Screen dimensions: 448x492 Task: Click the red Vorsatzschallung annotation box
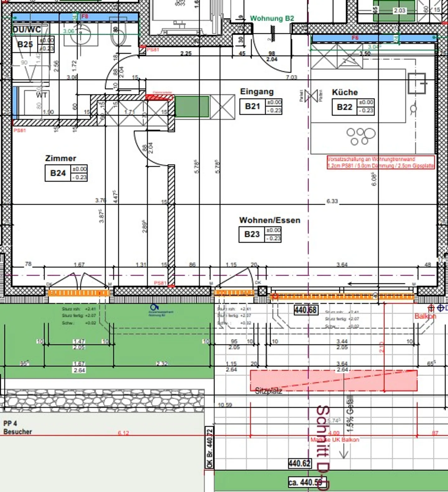coord(380,162)
